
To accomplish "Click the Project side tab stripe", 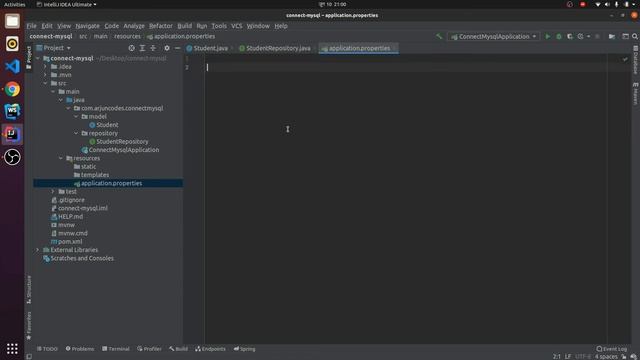I will 29,57.
